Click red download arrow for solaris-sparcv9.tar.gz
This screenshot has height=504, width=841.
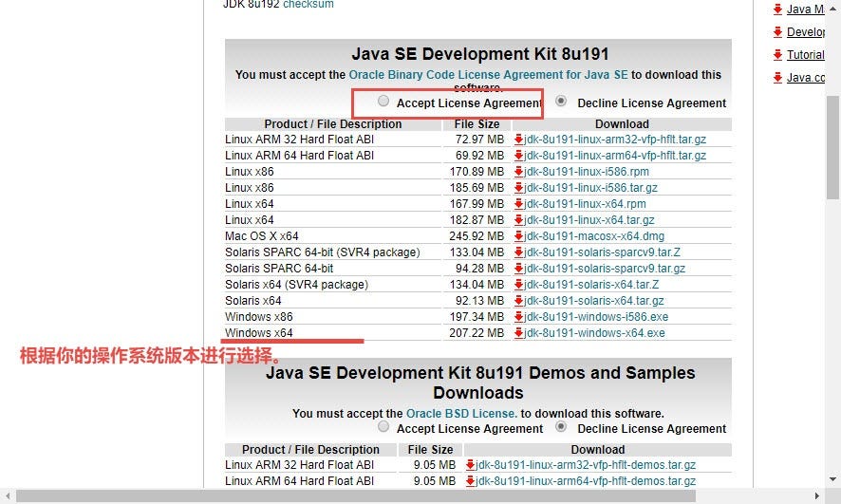[518, 268]
